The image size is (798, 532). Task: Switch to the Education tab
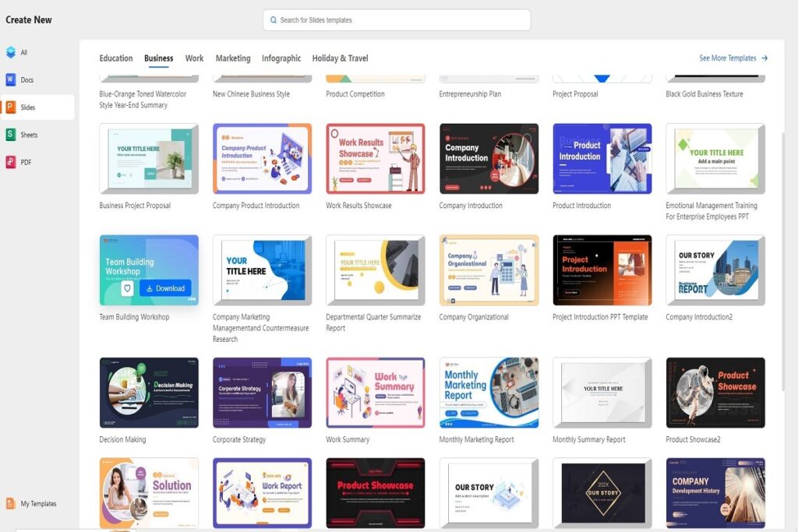pyautogui.click(x=116, y=58)
